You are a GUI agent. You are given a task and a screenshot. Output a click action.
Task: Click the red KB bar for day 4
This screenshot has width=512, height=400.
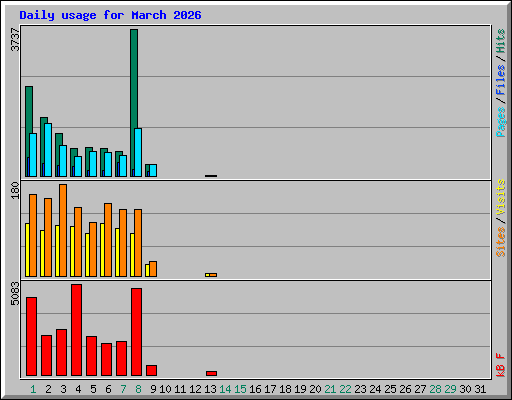click(76, 330)
